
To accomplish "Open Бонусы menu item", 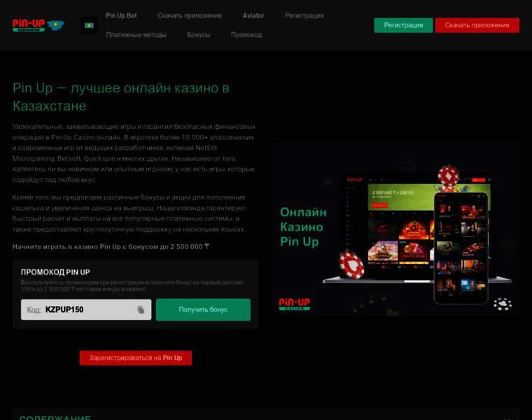I will tap(199, 34).
